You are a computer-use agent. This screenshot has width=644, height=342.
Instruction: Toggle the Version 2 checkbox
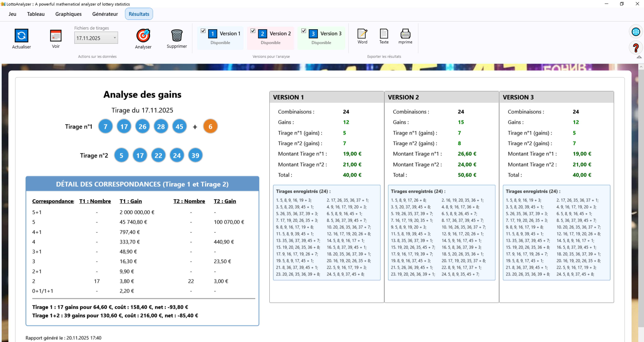(253, 31)
